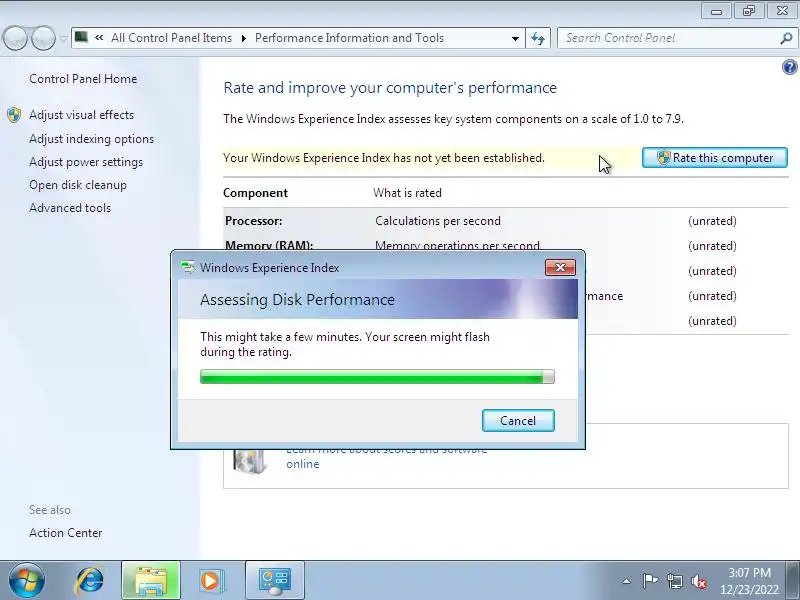
Task: Go forward with the Forward arrow button
Action: coord(43,38)
